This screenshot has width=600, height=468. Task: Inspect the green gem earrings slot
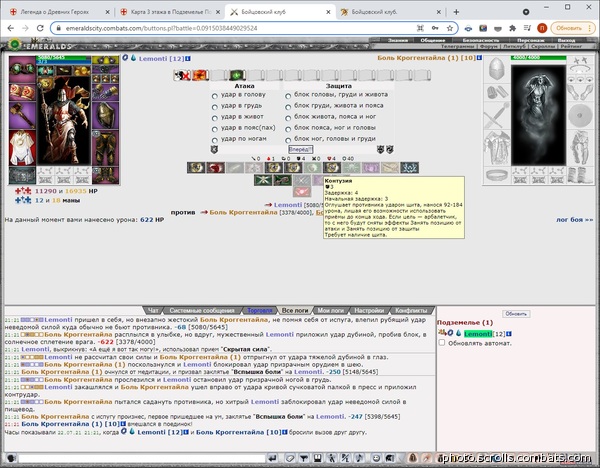click(22, 69)
